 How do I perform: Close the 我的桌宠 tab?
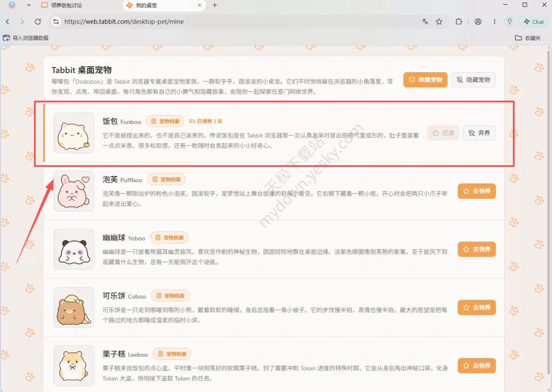coord(200,5)
